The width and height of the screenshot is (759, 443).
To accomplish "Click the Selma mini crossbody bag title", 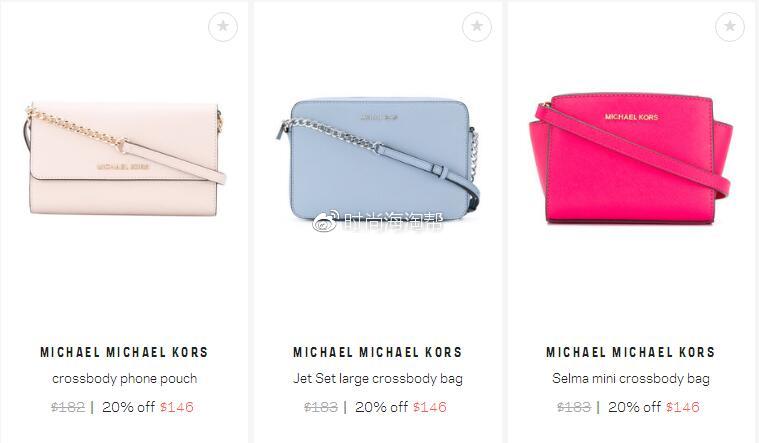I will point(631,379).
